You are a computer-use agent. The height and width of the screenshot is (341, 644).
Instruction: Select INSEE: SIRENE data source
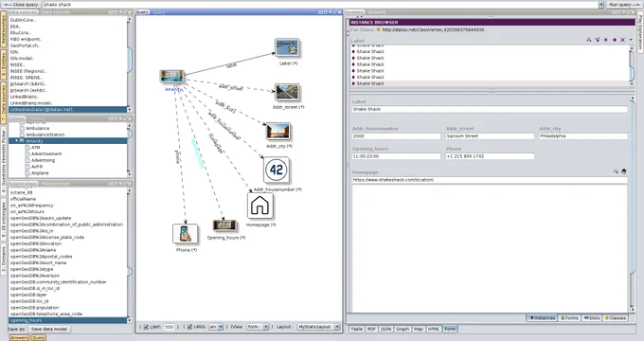coord(68,78)
